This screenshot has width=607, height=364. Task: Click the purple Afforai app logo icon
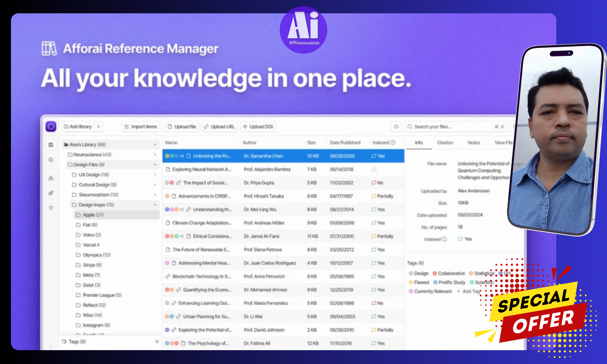[x=51, y=127]
